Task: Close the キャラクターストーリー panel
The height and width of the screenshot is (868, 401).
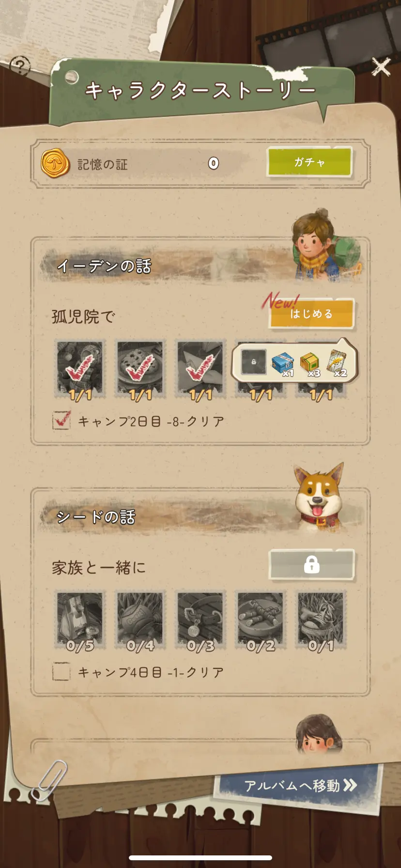Action: pyautogui.click(x=381, y=67)
